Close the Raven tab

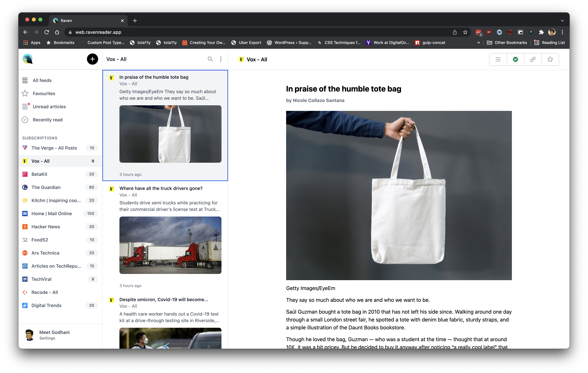122,21
